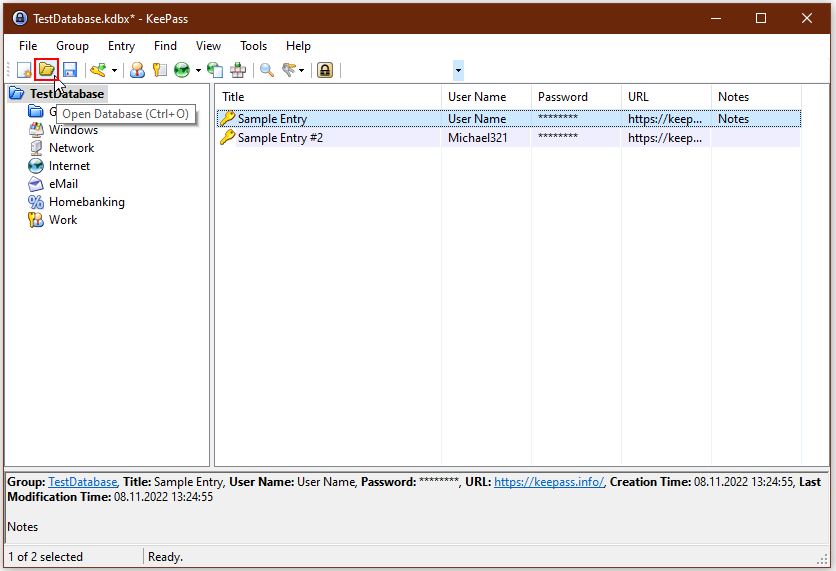
Task: Open the quick search combo box dropdown
Action: (x=458, y=70)
